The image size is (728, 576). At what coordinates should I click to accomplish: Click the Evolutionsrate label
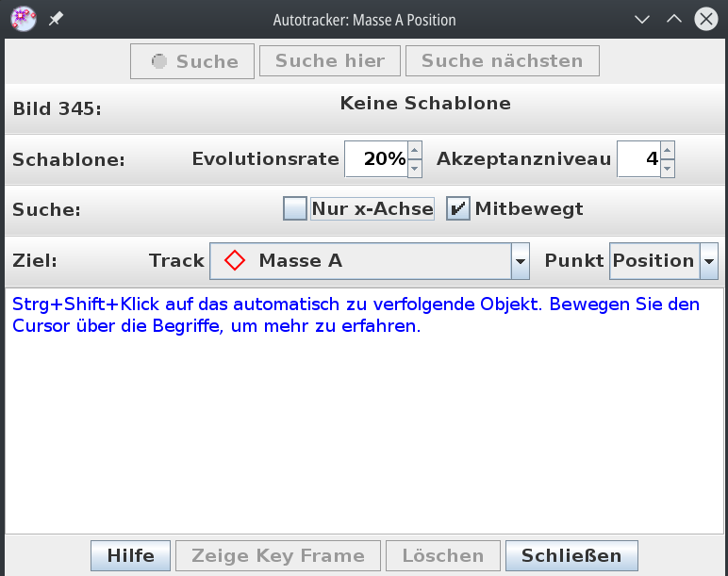pos(266,158)
